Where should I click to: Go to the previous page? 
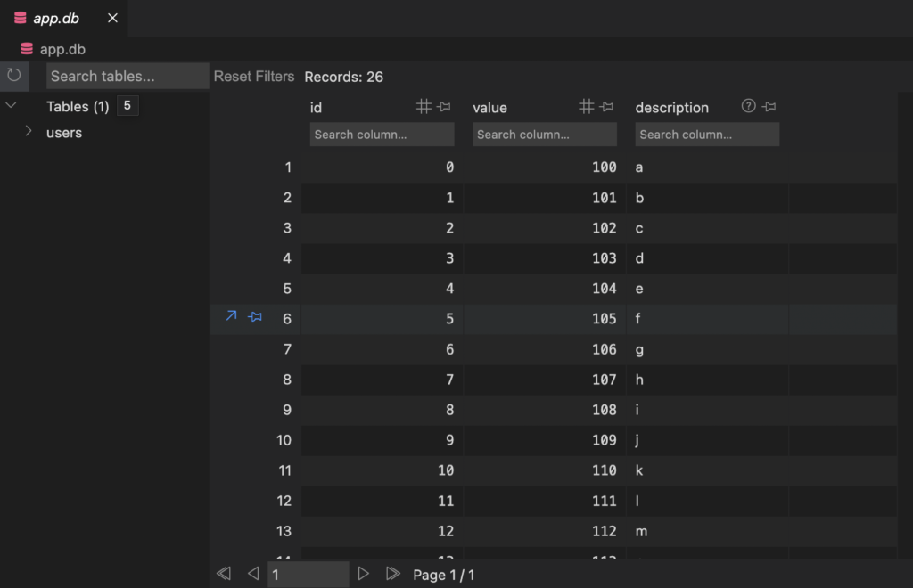click(x=253, y=574)
